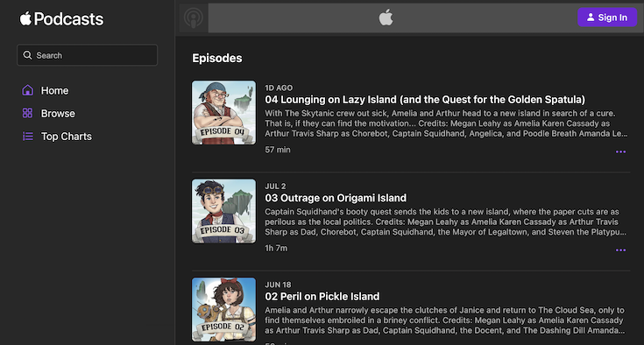Click the Apple logo in player bar
This screenshot has width=644, height=345.
pos(386,18)
